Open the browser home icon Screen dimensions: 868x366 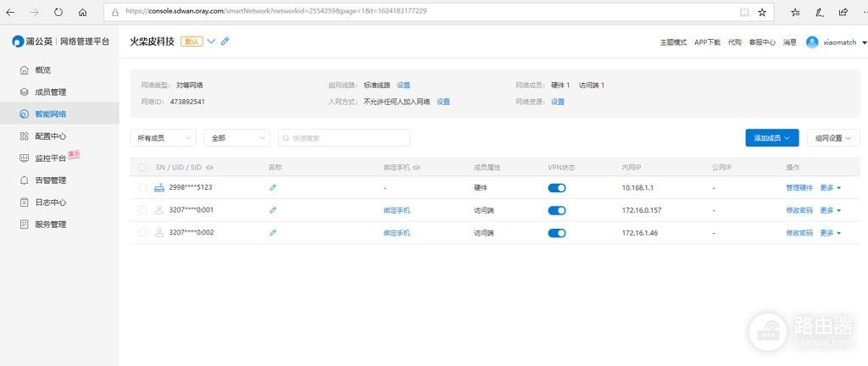tap(82, 12)
